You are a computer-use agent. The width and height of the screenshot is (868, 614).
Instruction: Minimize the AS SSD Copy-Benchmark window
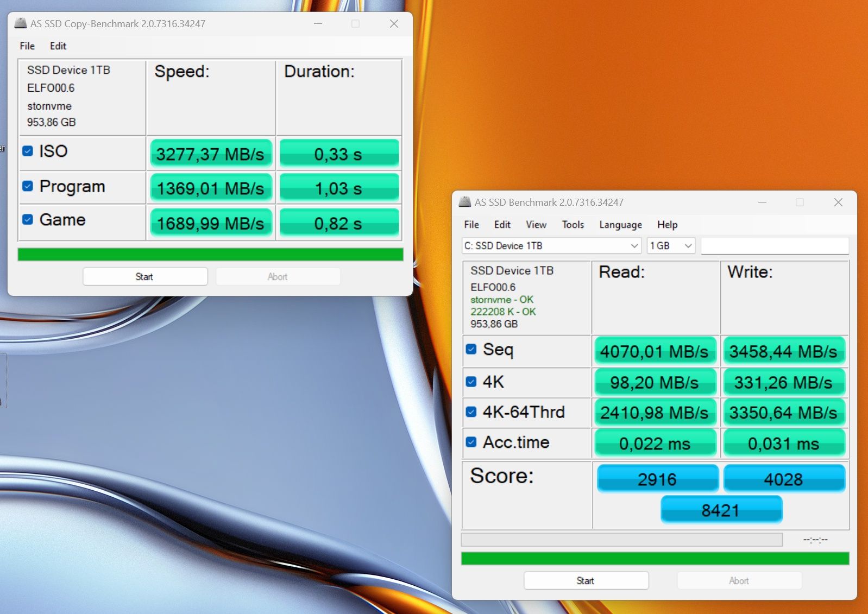pyautogui.click(x=318, y=23)
